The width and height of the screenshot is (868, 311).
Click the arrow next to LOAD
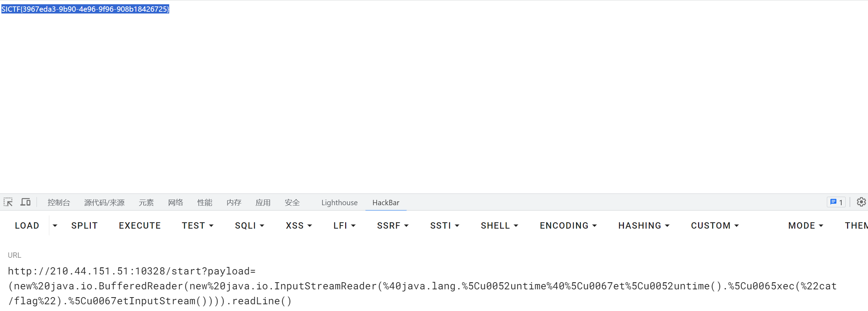[x=55, y=226]
